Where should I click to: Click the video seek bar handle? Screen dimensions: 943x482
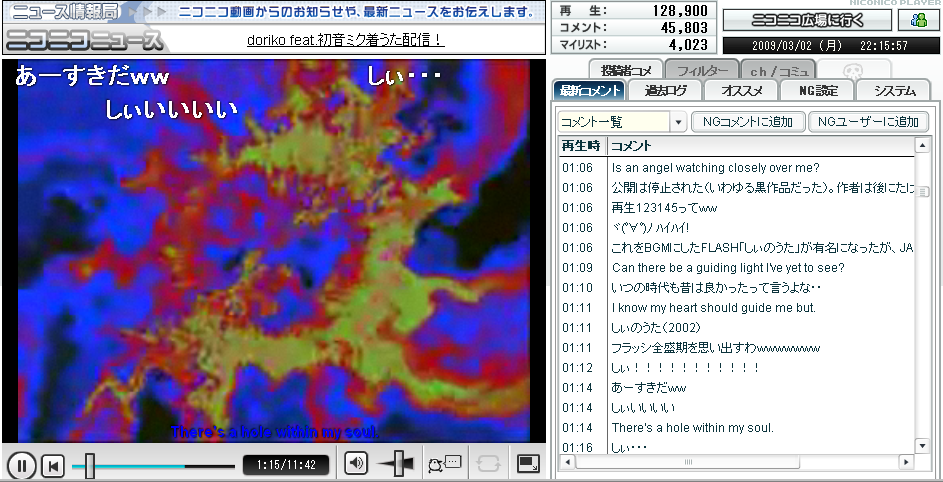(90, 466)
